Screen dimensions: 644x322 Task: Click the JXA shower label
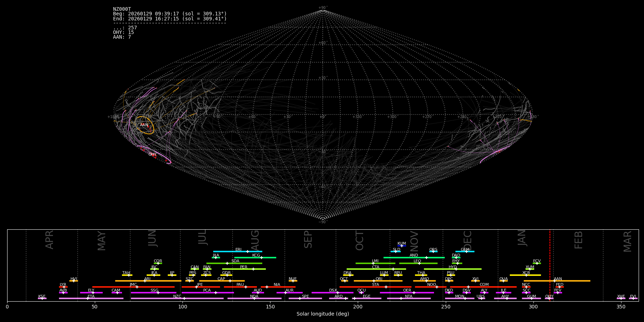point(216,255)
